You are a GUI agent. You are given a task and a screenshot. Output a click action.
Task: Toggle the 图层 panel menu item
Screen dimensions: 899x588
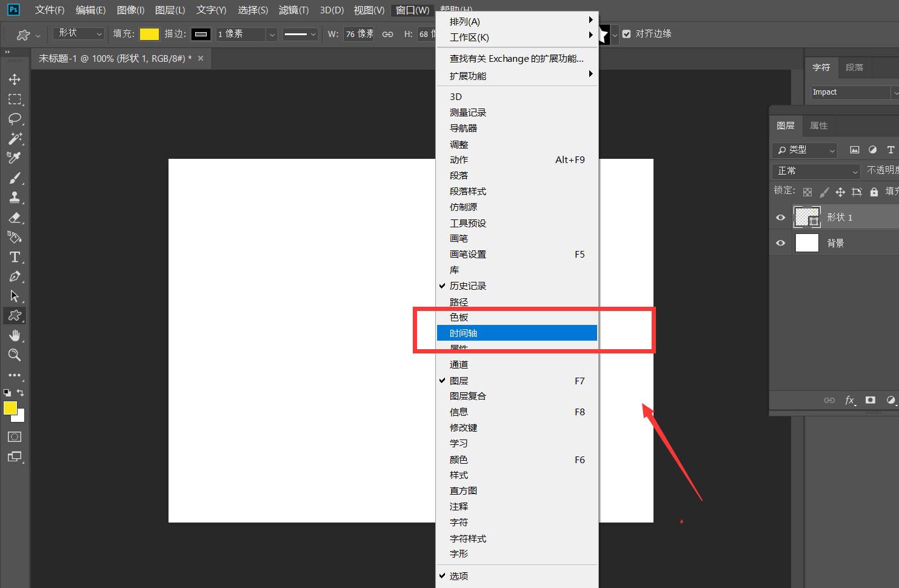coord(517,381)
